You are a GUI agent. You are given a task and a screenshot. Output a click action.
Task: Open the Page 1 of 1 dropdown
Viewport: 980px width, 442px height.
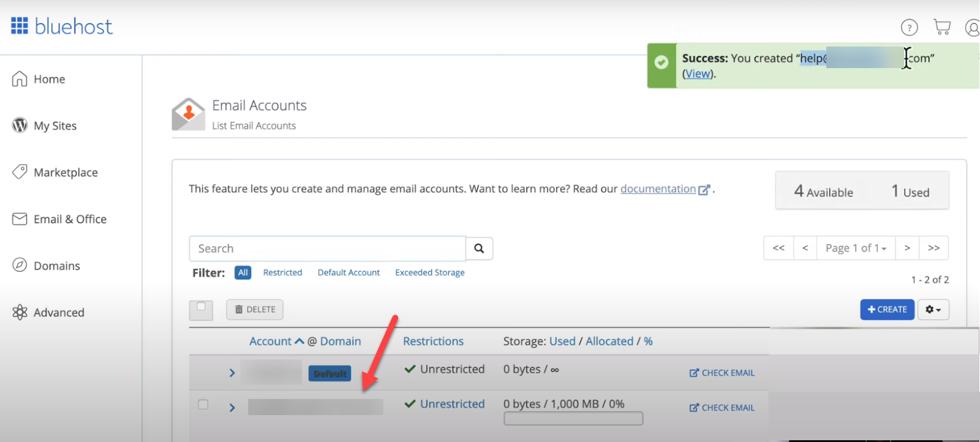pos(856,248)
